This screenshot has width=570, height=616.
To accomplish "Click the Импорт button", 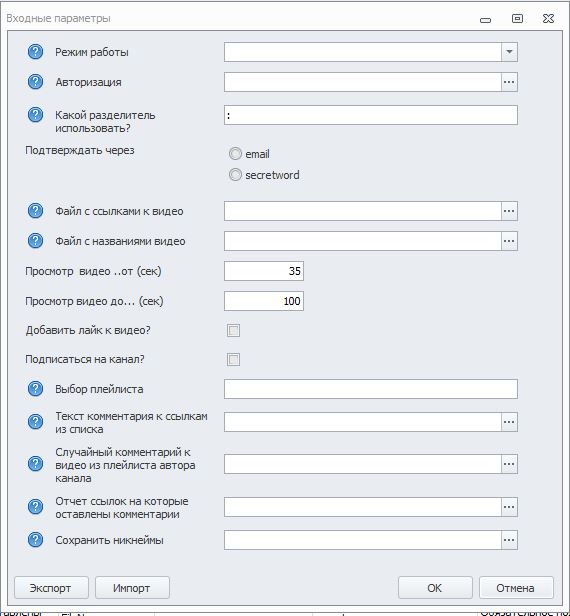I will click(132, 588).
